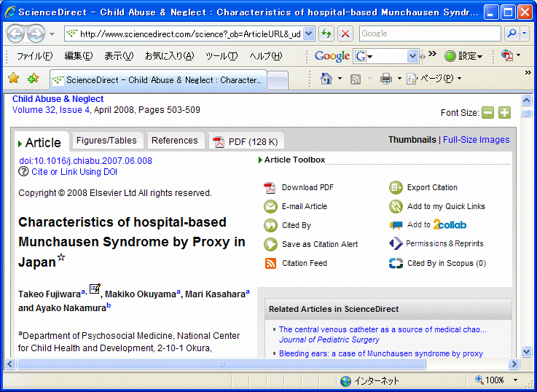Click the RSS feeds toolbar icon

[x=356, y=79]
